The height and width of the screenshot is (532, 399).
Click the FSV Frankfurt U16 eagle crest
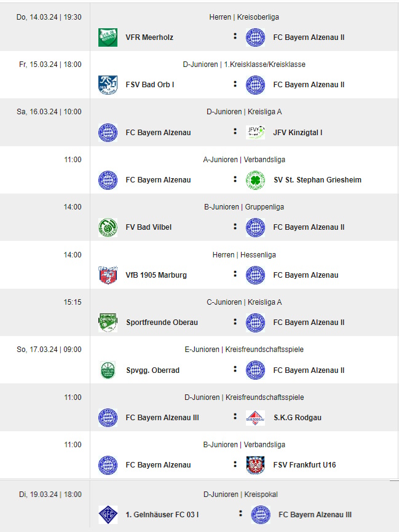click(x=255, y=465)
